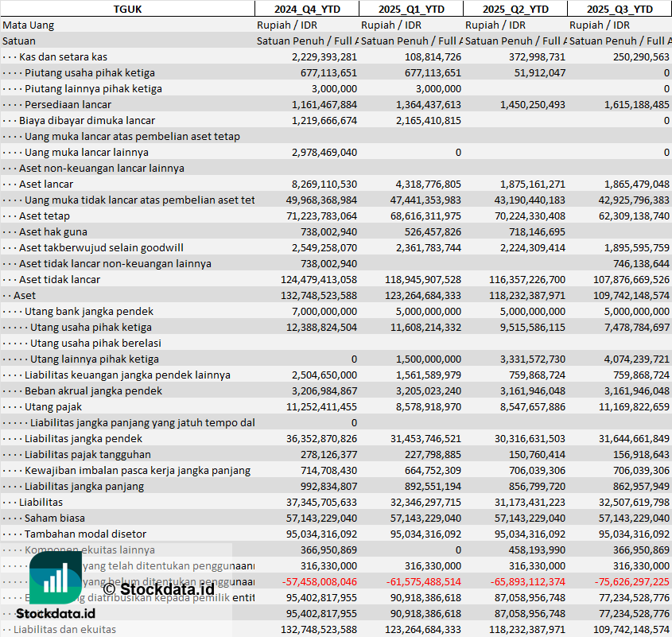Image resolution: width=672 pixels, height=637 pixels.
Task: Click the Kas dan setara kas row label
Action: [63, 56]
